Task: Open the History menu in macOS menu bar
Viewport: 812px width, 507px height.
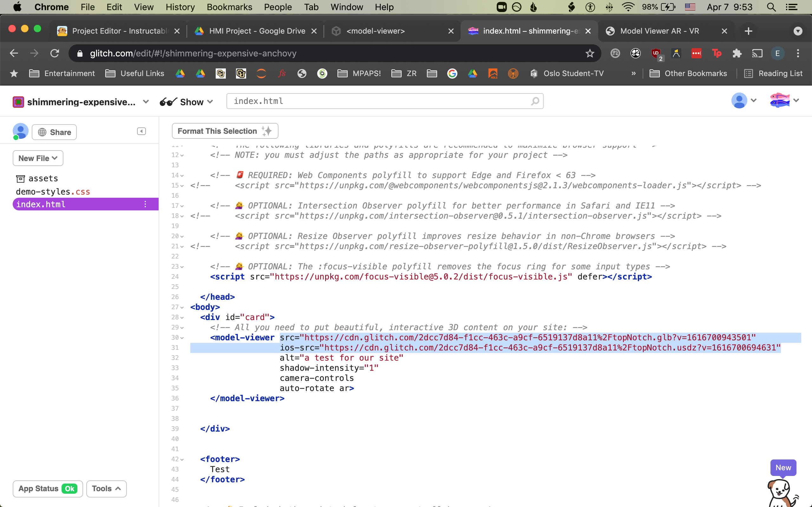Action: (180, 7)
